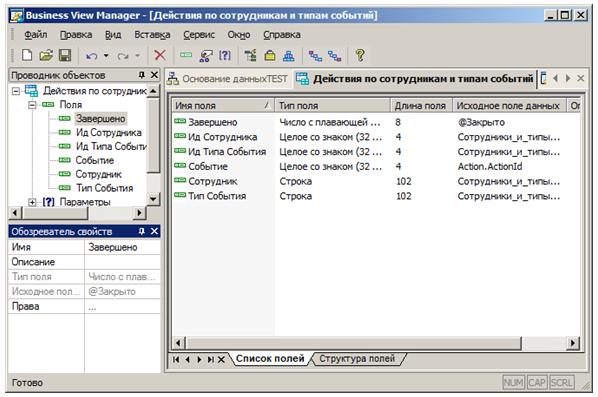Click the next document tab arrow
Image resolution: width=598 pixels, height=397 pixels.
(568, 79)
